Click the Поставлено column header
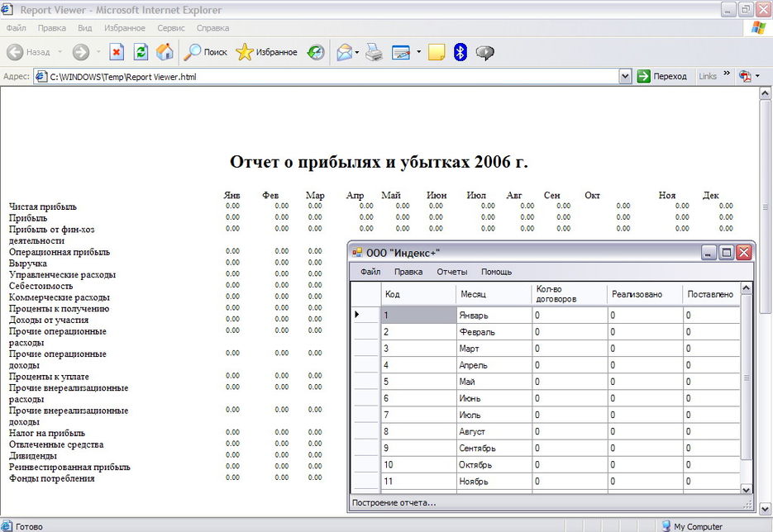This screenshot has width=773, height=532. click(711, 294)
